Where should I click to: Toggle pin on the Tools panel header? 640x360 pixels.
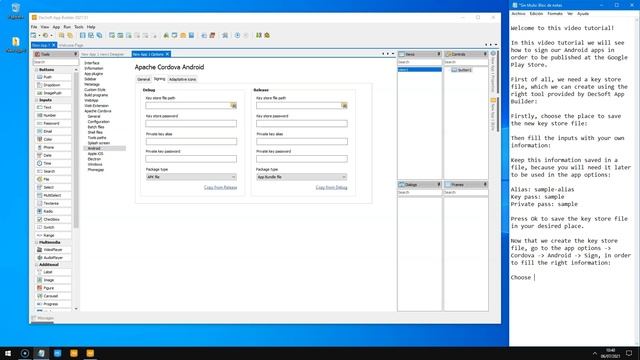click(x=75, y=54)
